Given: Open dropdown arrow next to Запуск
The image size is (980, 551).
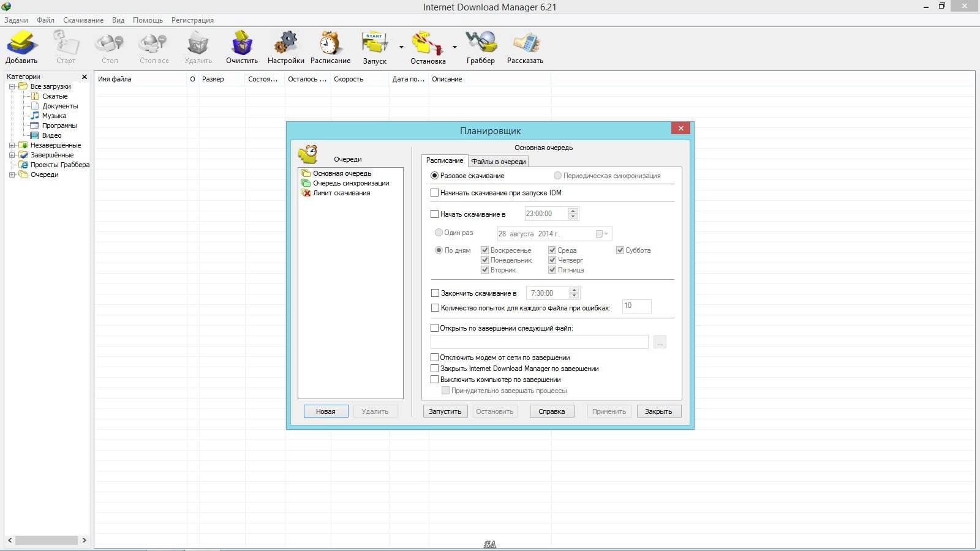Looking at the screenshot, I should click(401, 47).
